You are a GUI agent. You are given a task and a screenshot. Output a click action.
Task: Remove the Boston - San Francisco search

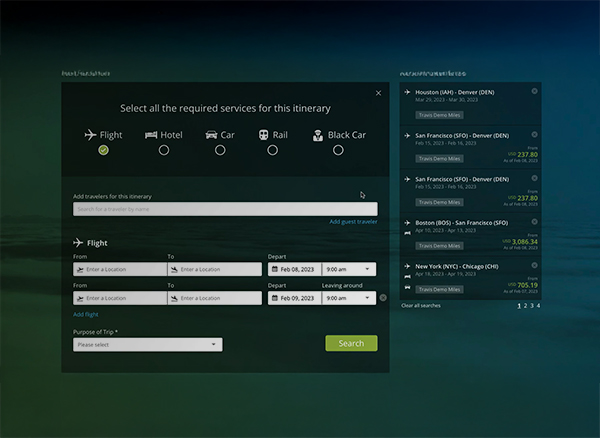[534, 222]
